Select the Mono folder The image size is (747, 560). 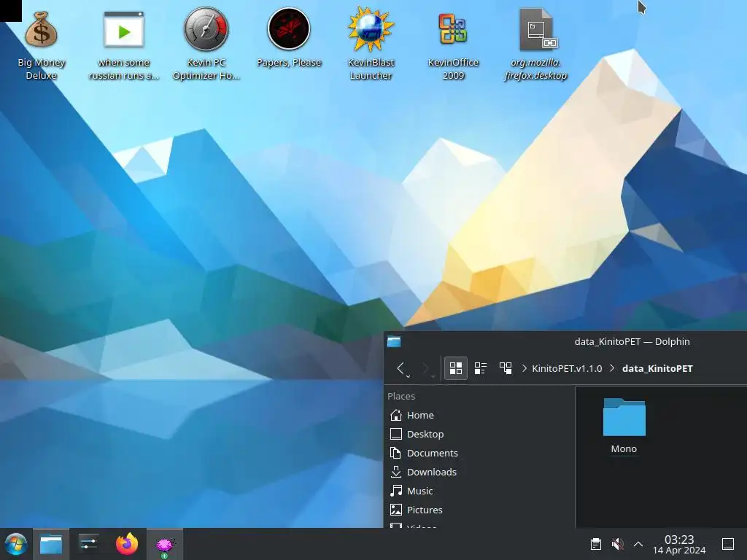pyautogui.click(x=624, y=426)
